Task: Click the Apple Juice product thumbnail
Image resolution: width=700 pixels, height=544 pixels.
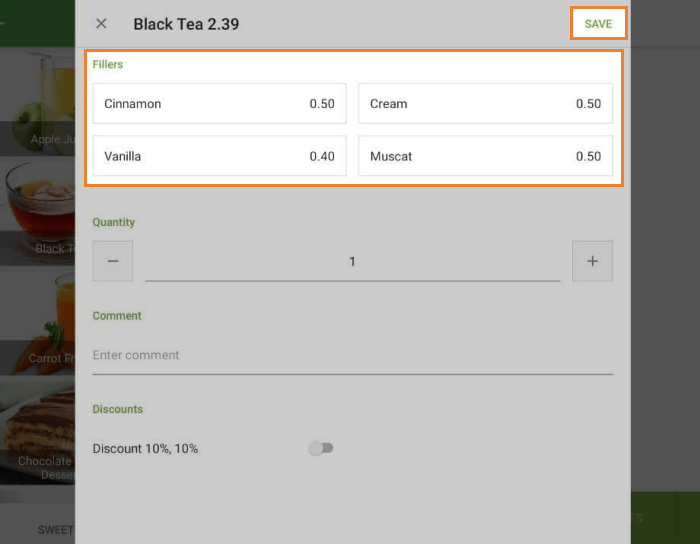Action: coord(37,100)
